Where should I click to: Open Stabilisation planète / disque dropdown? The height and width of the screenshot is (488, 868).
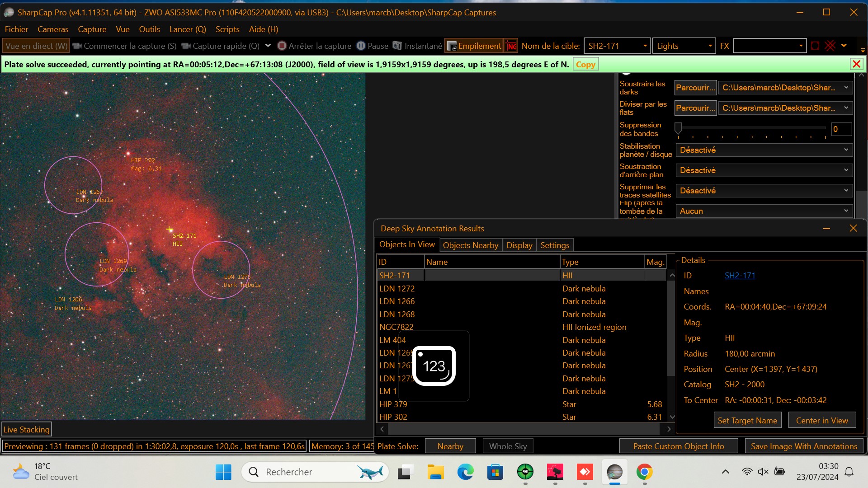(764, 150)
